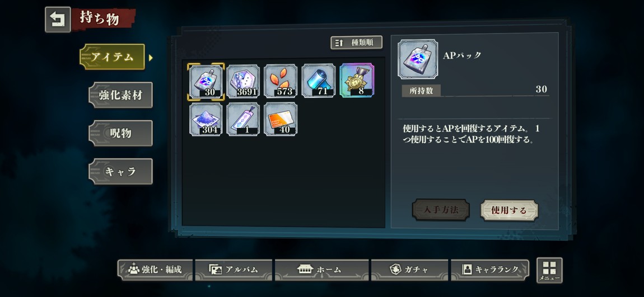Select the blue scroll item with 71

point(318,81)
